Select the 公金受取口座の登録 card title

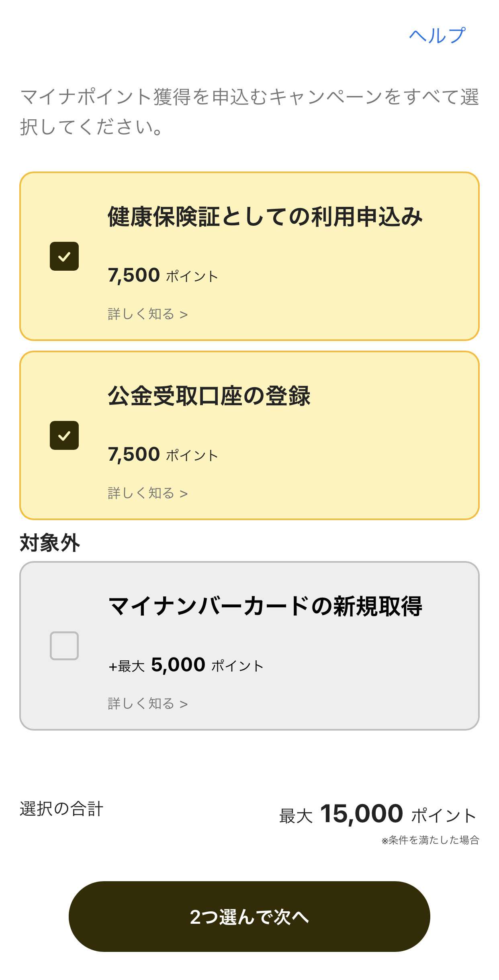[209, 396]
